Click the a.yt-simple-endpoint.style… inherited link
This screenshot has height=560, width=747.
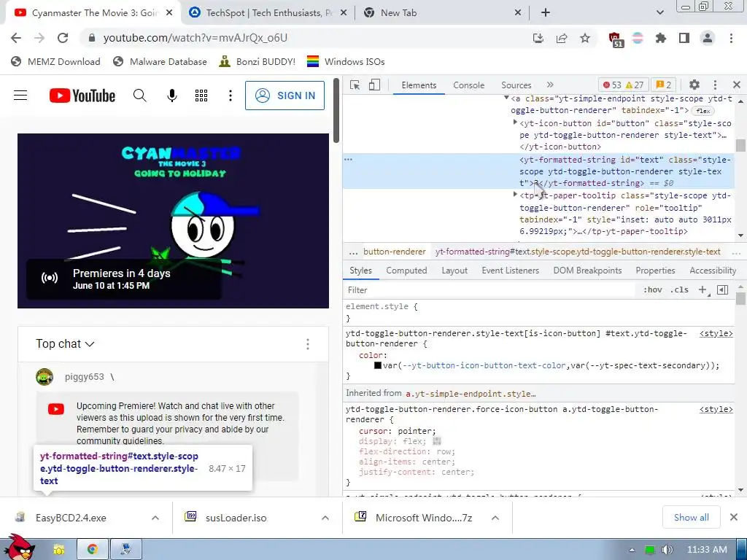471,394
